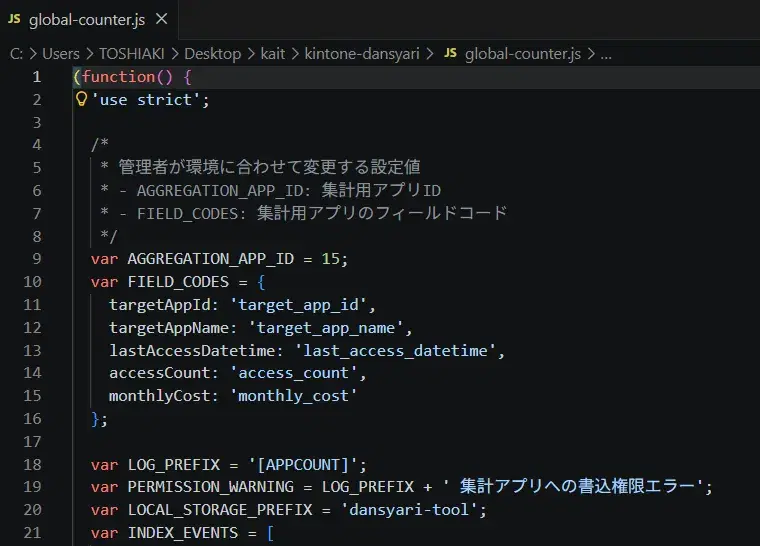Image resolution: width=760 pixels, height=546 pixels.
Task: Close the global-counter.js tab
Action: pos(161,19)
